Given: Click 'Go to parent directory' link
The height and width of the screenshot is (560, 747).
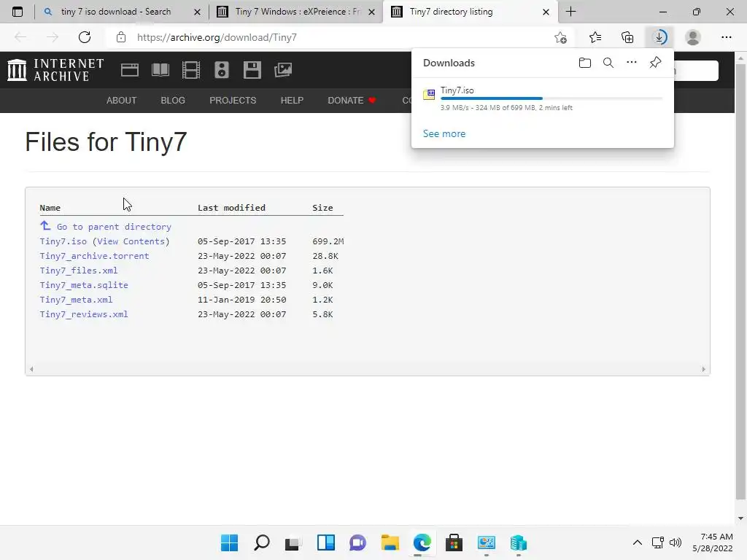Looking at the screenshot, I should 114,227.
